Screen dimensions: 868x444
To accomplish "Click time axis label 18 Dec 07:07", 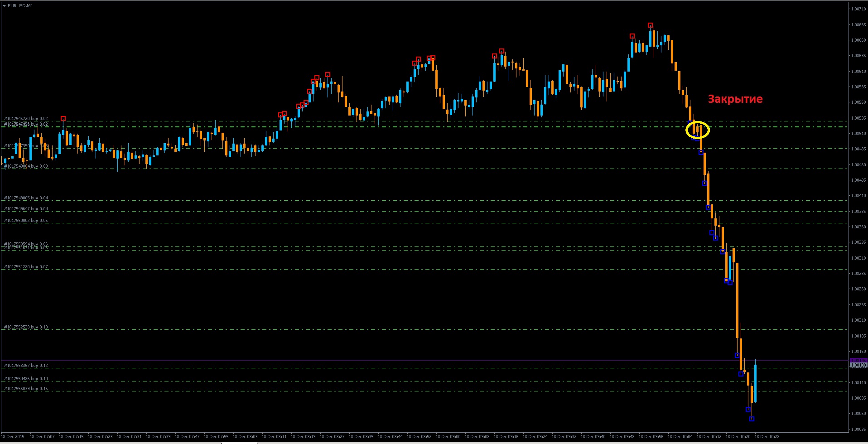I will pos(42,437).
